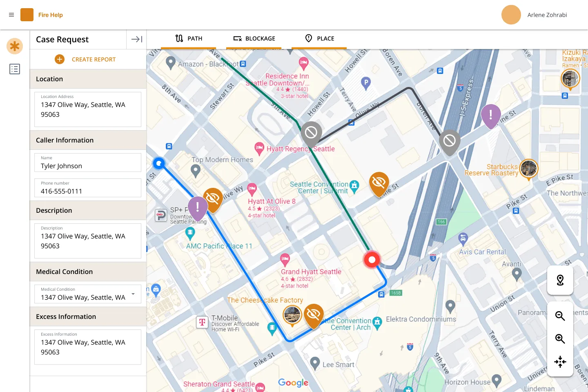Collapse the Case Request panel with arrow
This screenshot has width=588, height=392.
136,39
